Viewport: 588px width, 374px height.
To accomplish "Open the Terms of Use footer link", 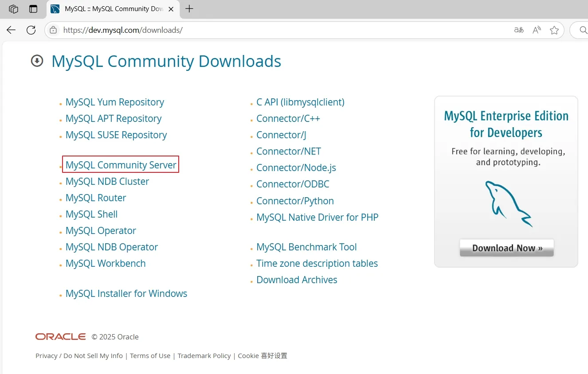I will point(150,355).
